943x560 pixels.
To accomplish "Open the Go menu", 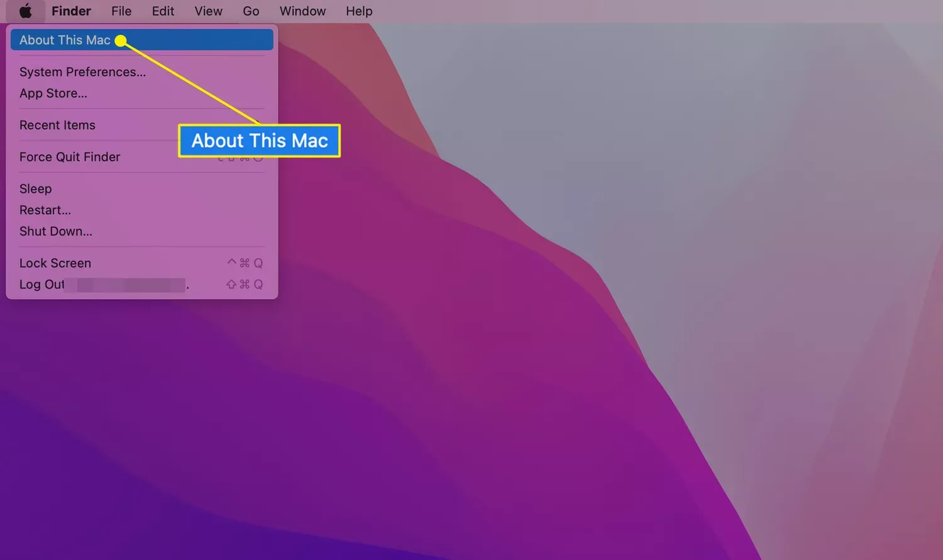I will pos(251,11).
